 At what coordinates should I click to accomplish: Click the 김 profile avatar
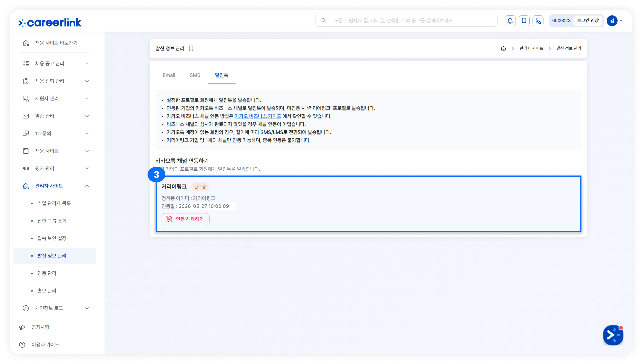(x=612, y=21)
